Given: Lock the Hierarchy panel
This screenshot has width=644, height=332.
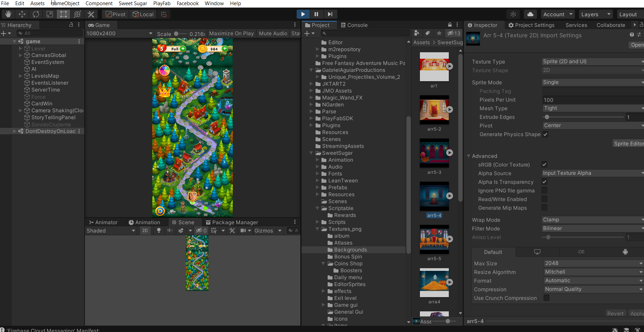Looking at the screenshot, I should [71, 25].
